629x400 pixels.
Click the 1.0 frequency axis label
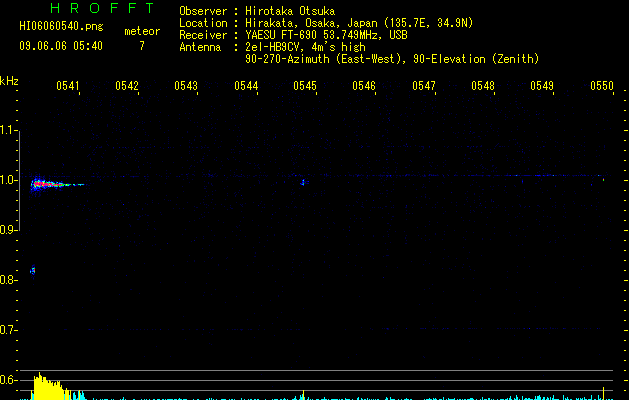tap(8, 180)
